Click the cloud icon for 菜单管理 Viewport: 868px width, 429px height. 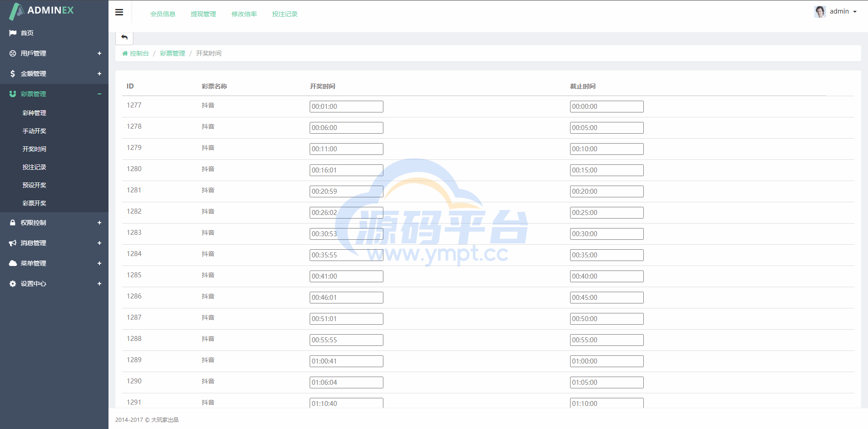pos(13,263)
